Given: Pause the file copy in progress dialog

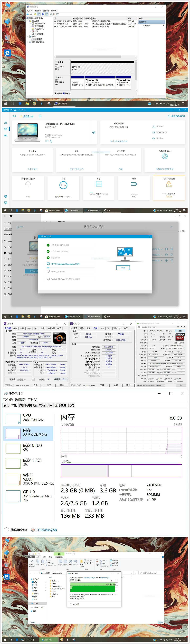Looking at the screenshot, I should 111,580.
